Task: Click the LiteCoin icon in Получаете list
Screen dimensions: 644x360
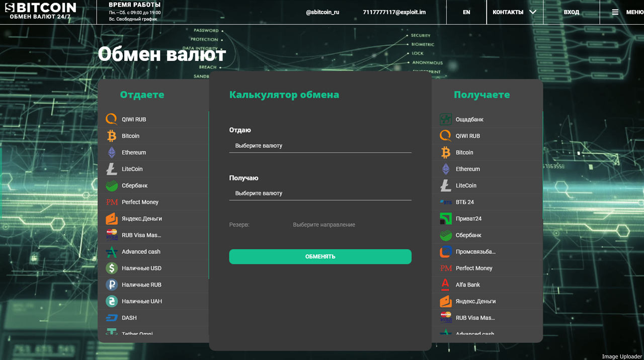Action: [446, 186]
